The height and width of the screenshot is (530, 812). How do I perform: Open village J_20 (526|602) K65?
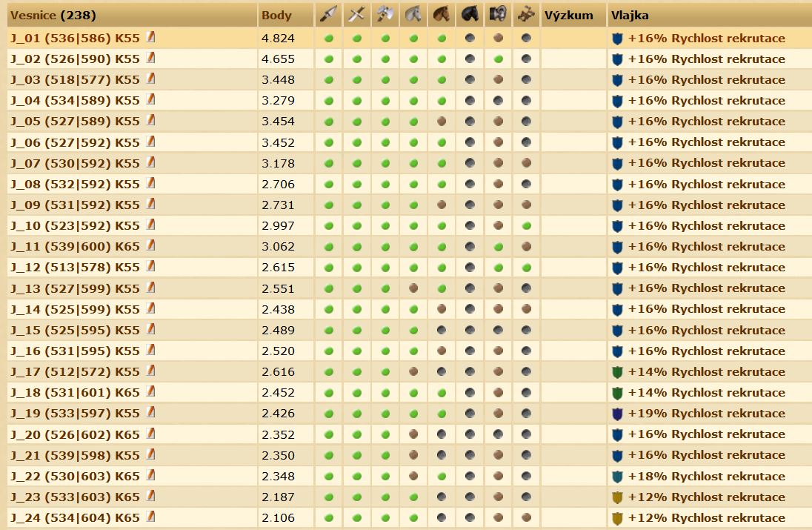(x=75, y=434)
